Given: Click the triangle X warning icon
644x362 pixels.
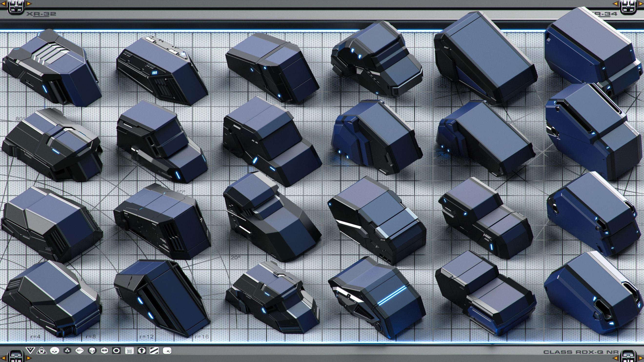Looking at the screenshot, I should coord(41,351).
